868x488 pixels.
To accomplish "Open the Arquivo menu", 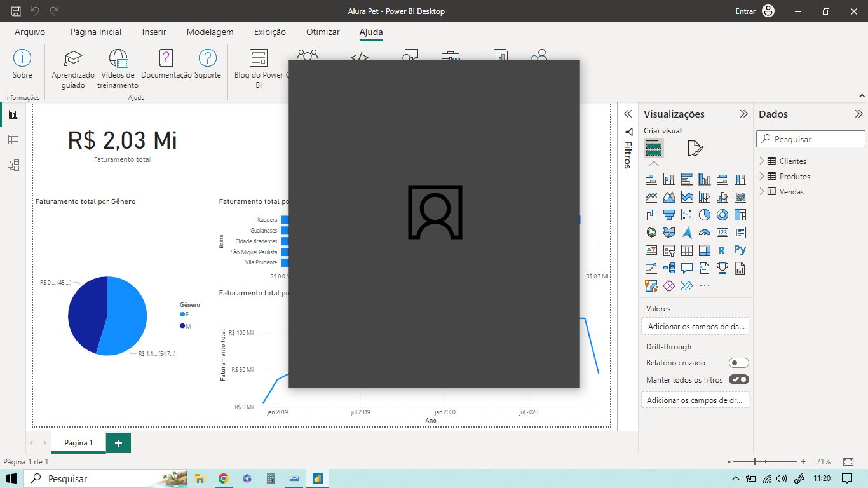I will pos(30,32).
